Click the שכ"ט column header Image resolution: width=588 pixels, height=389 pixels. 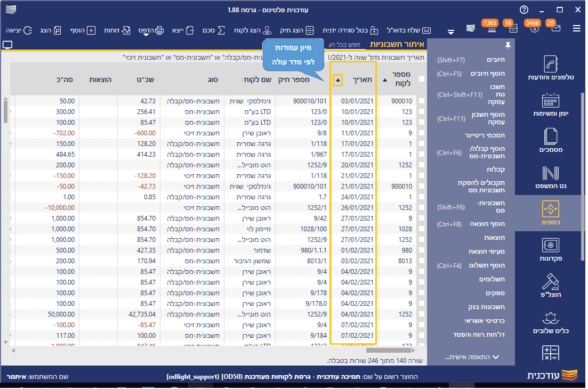pyautogui.click(x=146, y=80)
